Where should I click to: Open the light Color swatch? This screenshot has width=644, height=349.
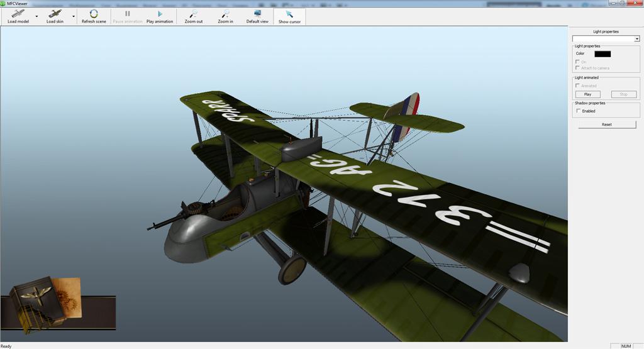pos(602,53)
